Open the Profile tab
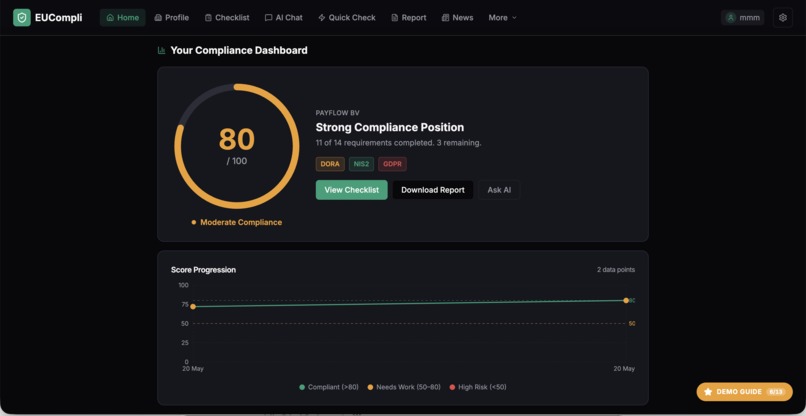 coord(172,17)
